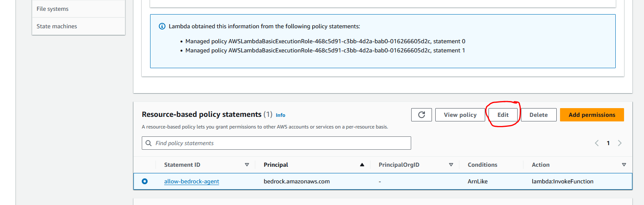Open the allow-bedrock-agent statement link
644x205 pixels.
coord(192,181)
